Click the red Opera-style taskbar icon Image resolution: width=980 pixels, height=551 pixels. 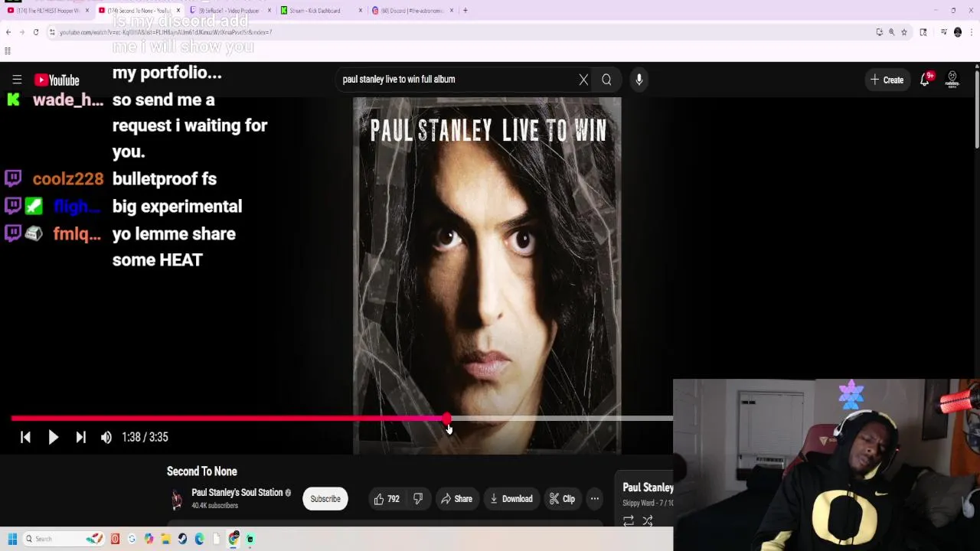point(115,539)
